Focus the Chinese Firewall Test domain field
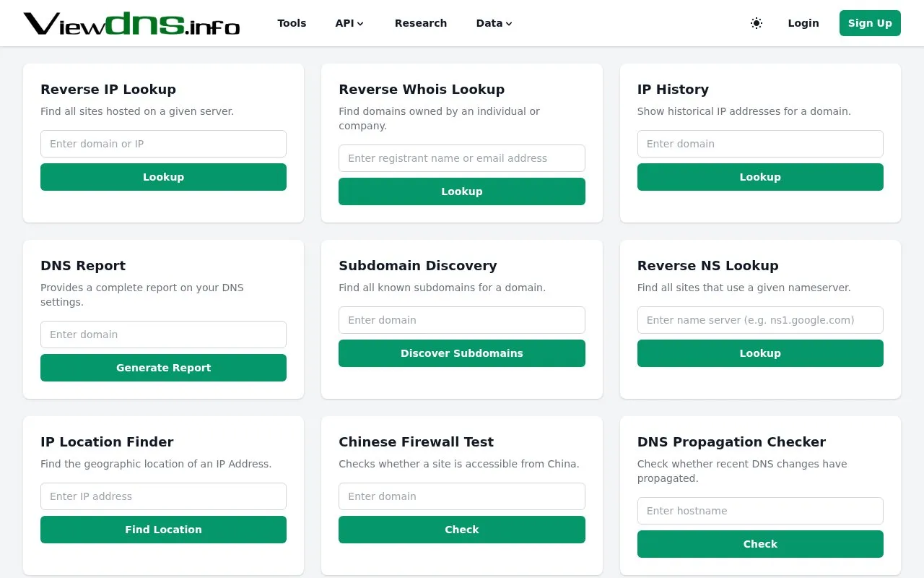The height and width of the screenshot is (578, 924). click(x=462, y=496)
